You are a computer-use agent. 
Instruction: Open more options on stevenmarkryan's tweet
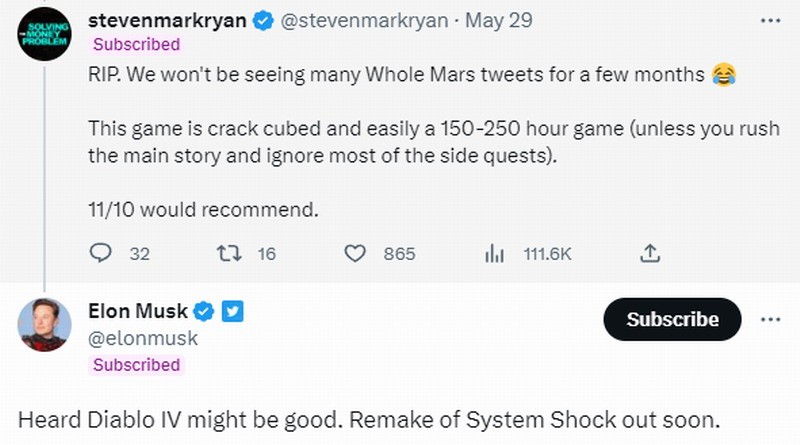(x=769, y=20)
